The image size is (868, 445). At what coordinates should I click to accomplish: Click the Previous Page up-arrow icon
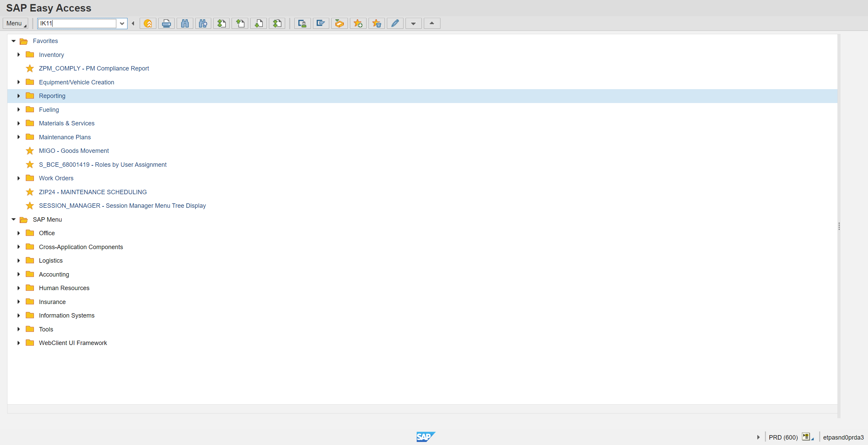240,23
